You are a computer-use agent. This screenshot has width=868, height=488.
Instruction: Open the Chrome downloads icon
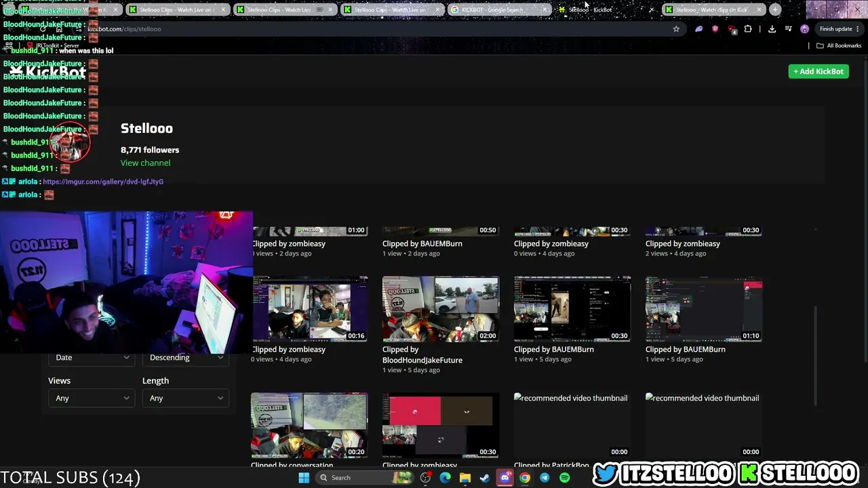[772, 29]
